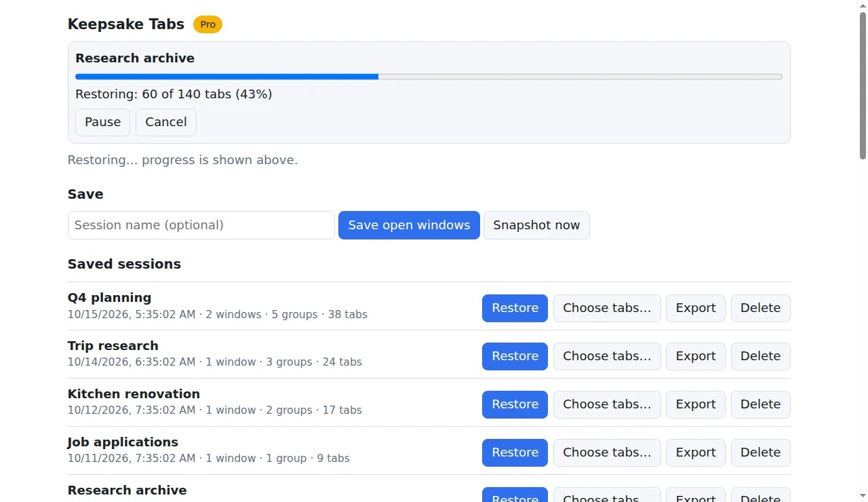Restore the Trip research session
This screenshot has width=868, height=502.
[x=515, y=356]
